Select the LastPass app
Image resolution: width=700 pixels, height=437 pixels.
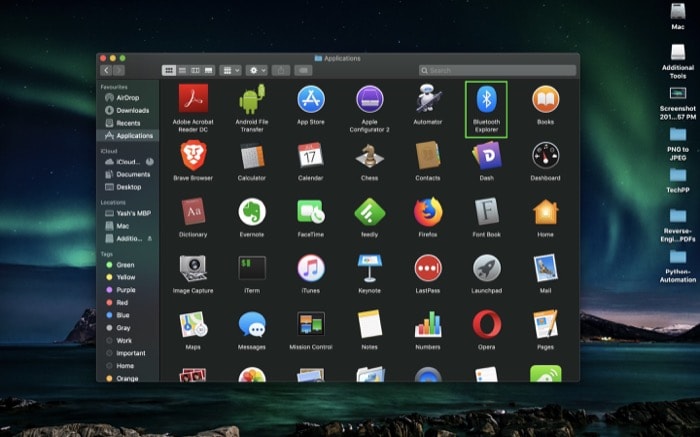[x=428, y=268]
